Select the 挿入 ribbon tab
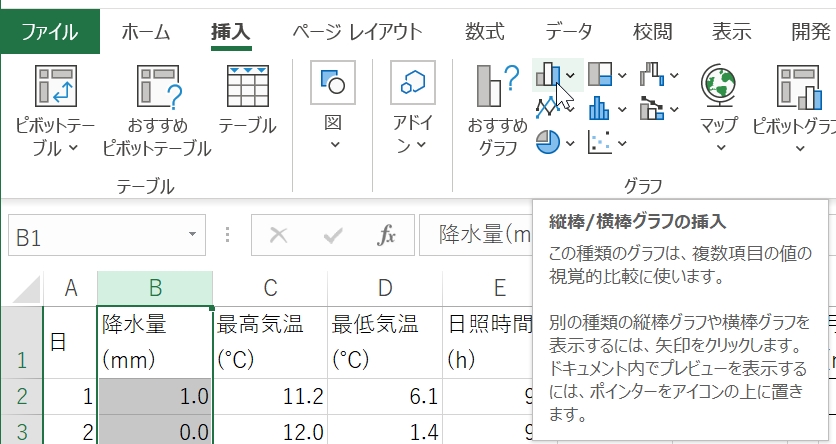The image size is (836, 444). [x=230, y=32]
